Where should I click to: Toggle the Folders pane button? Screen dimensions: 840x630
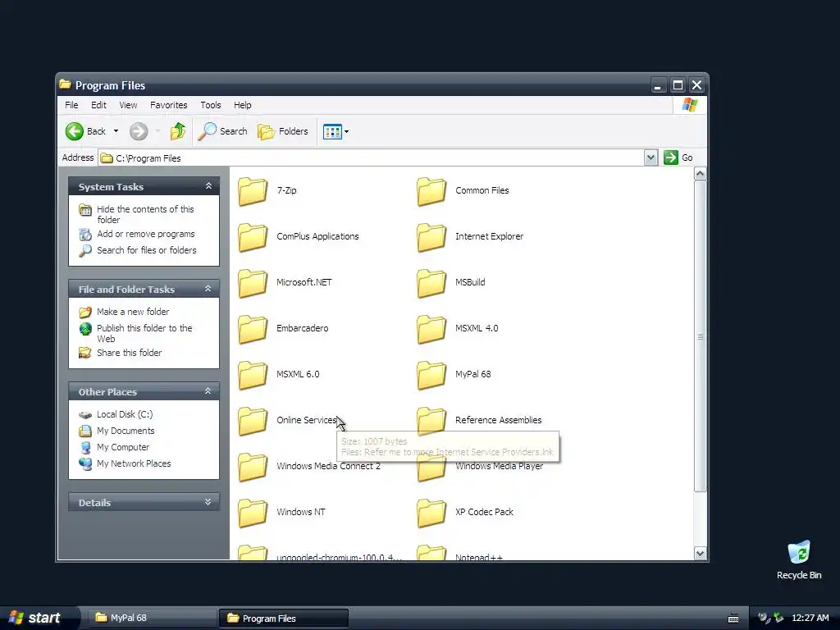tap(283, 131)
